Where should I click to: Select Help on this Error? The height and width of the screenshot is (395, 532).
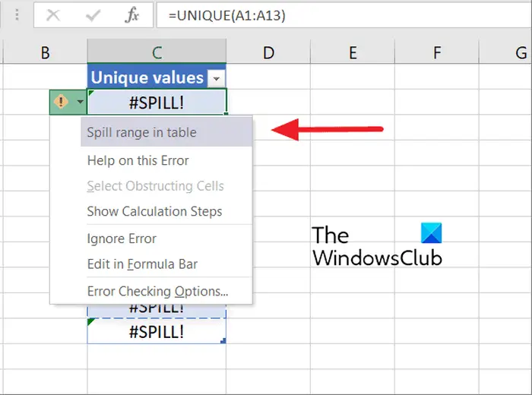[138, 160]
